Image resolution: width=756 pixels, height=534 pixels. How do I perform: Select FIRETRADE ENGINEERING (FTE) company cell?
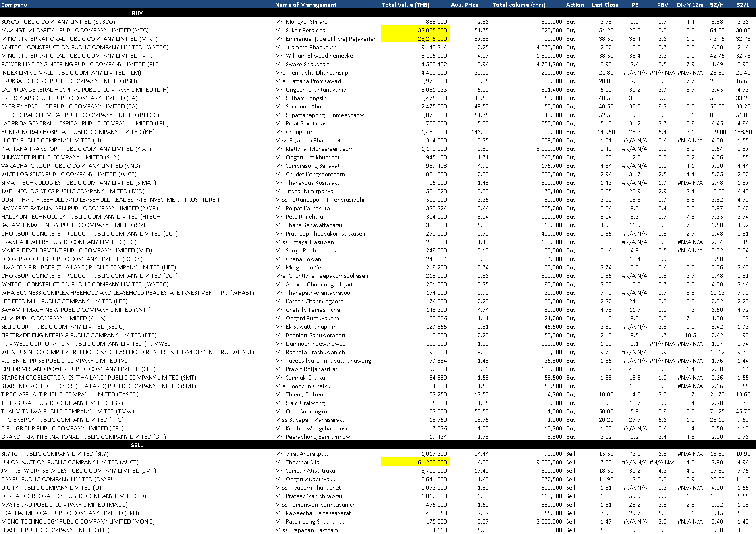[x=79, y=335]
